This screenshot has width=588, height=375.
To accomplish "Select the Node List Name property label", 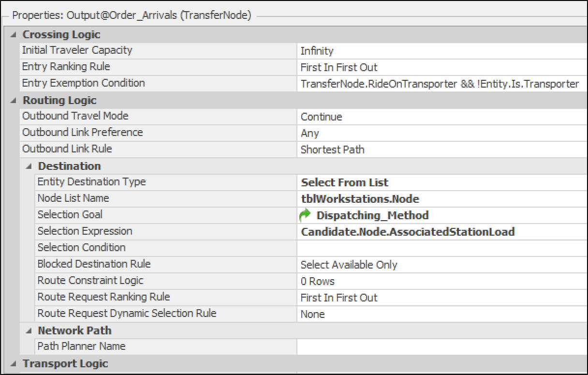I will point(73,198).
